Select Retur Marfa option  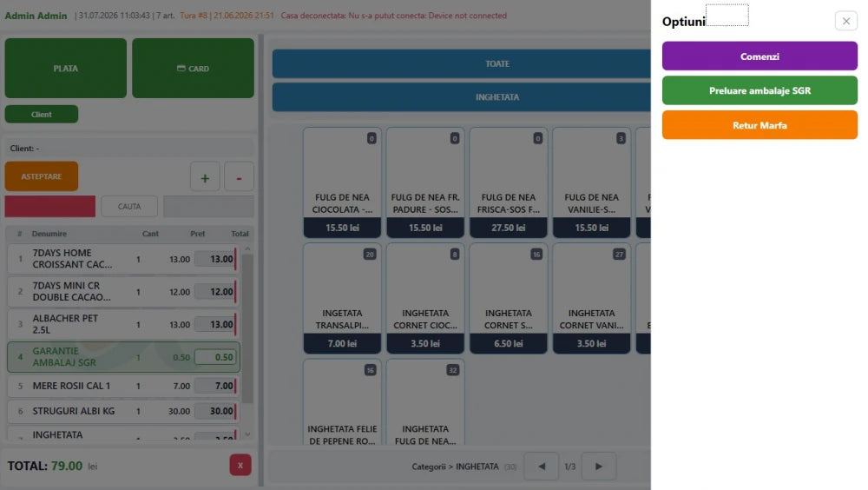pos(759,125)
